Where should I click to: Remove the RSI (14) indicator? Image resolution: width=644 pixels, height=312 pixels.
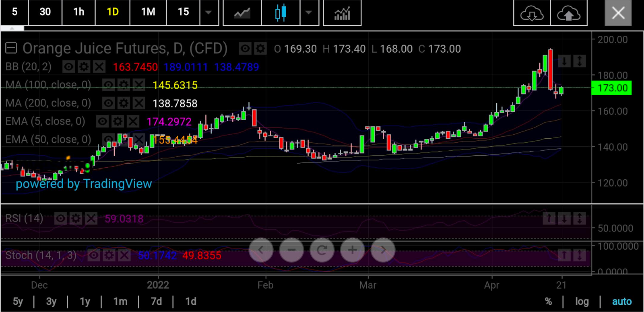point(91,218)
